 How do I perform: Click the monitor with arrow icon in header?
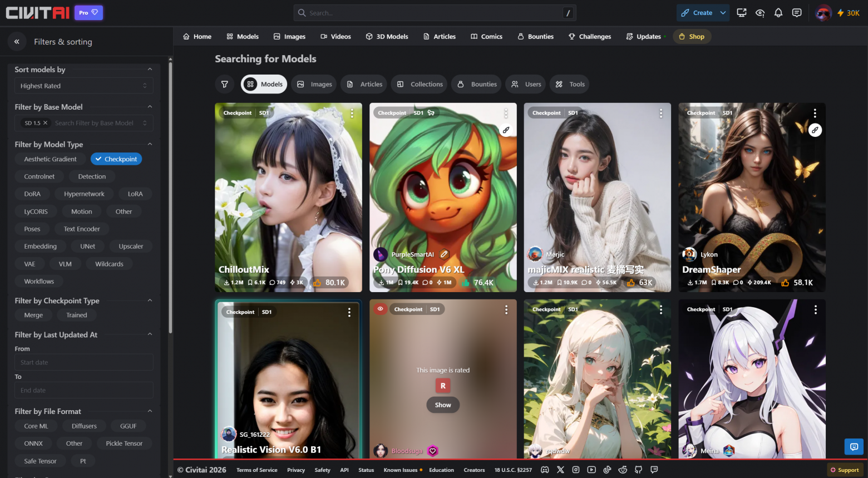742,13
